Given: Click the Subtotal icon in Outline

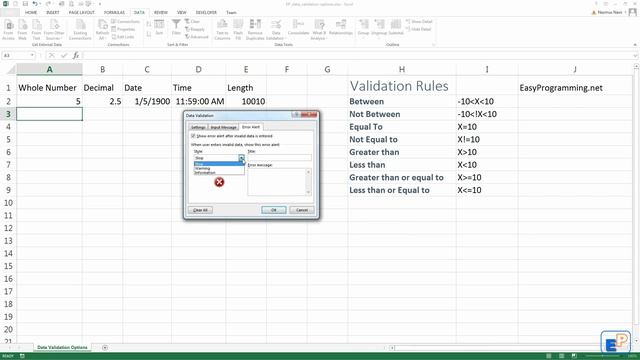Looking at the screenshot, I should click(x=396, y=27).
